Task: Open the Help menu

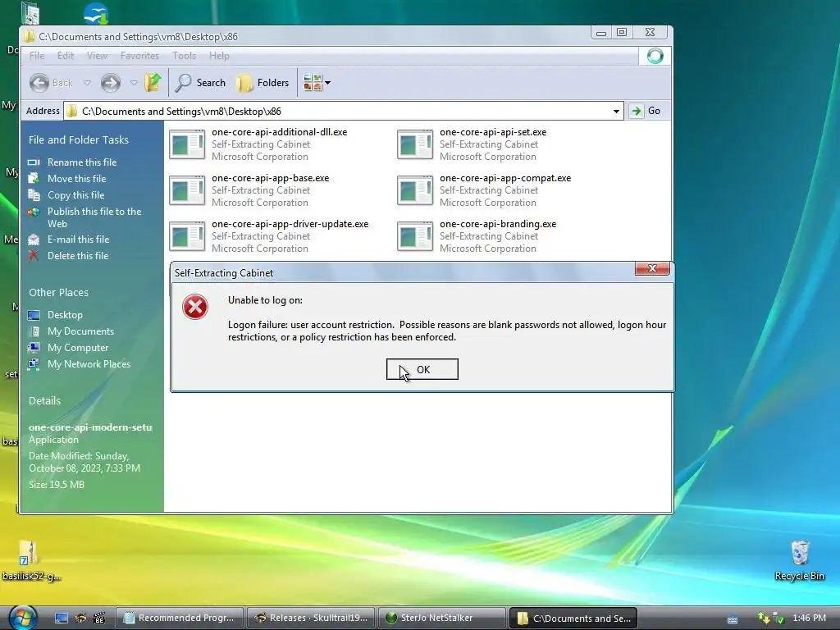Action: point(218,56)
